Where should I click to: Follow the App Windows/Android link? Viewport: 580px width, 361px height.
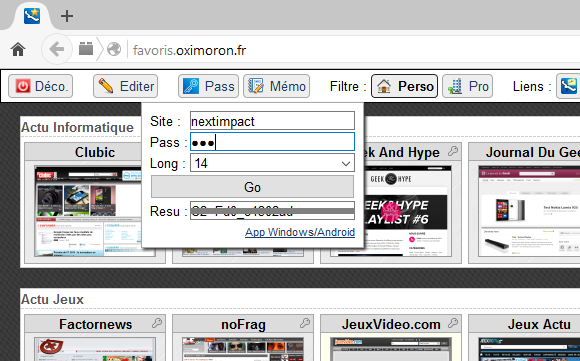click(x=300, y=232)
